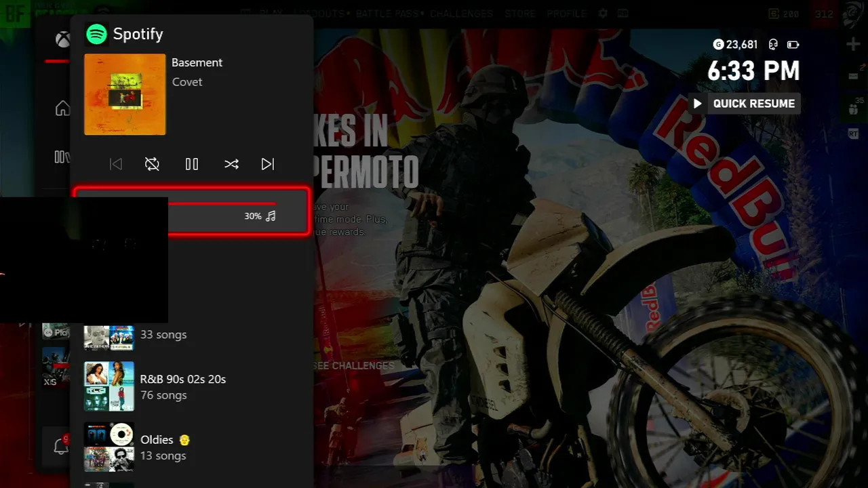Skip to next track in Spotify

tap(268, 164)
